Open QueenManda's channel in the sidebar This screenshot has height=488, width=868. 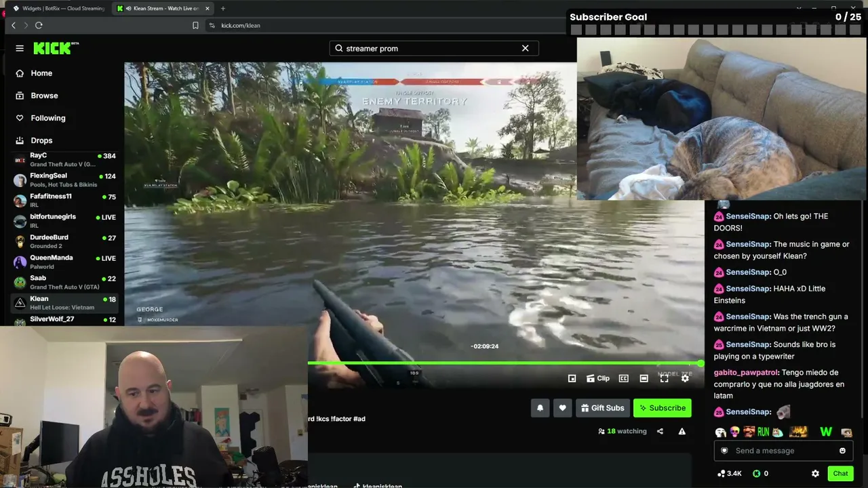point(65,262)
